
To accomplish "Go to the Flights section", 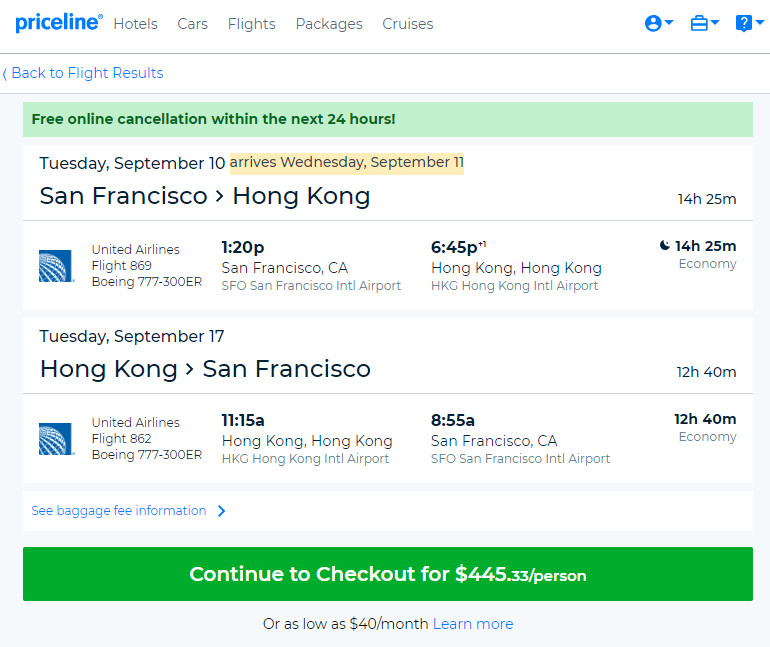I will (x=251, y=24).
